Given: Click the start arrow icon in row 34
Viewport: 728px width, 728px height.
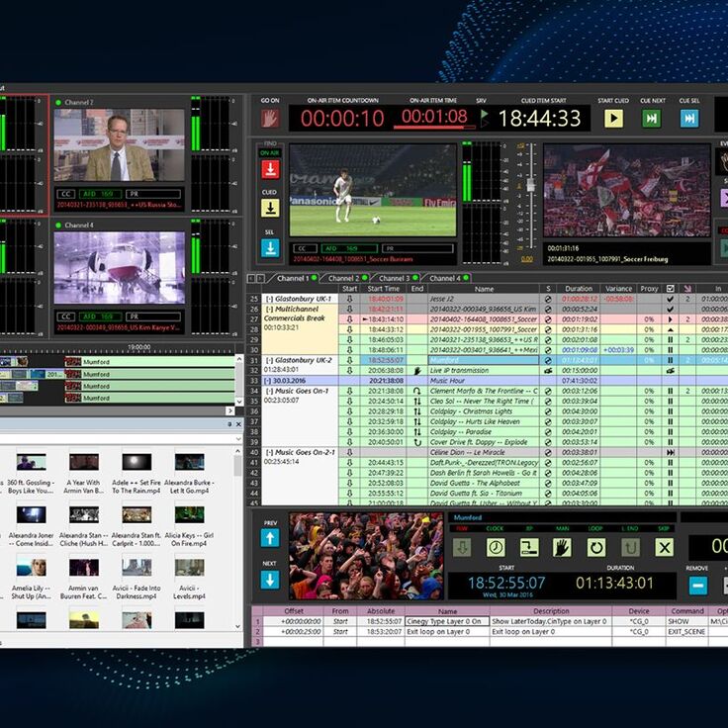Looking at the screenshot, I should [349, 391].
